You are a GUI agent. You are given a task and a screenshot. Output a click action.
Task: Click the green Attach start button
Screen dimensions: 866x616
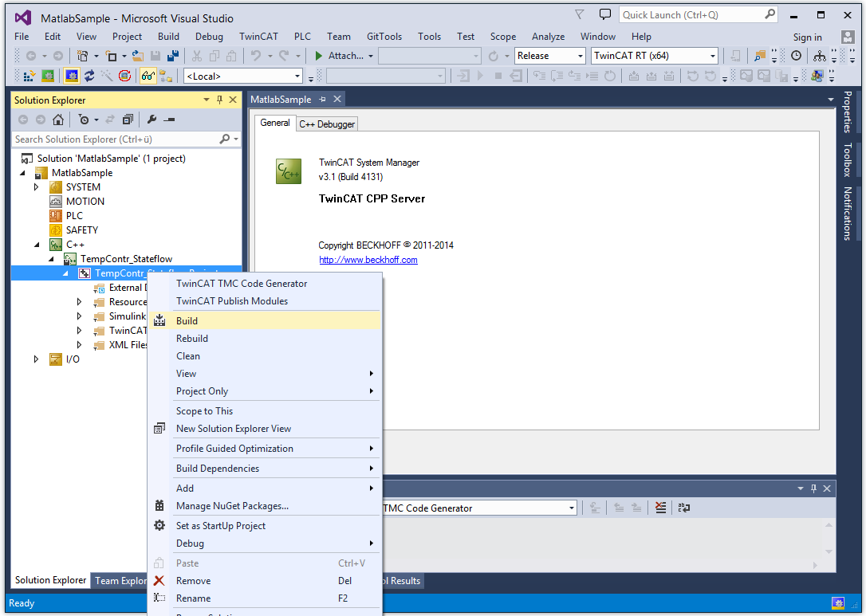tap(319, 56)
